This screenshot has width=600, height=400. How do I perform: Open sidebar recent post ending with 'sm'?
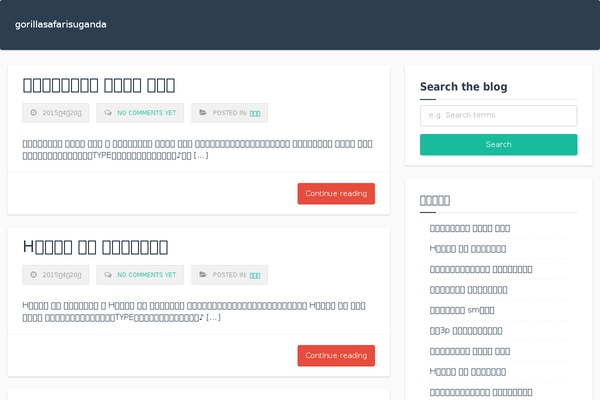(x=462, y=310)
